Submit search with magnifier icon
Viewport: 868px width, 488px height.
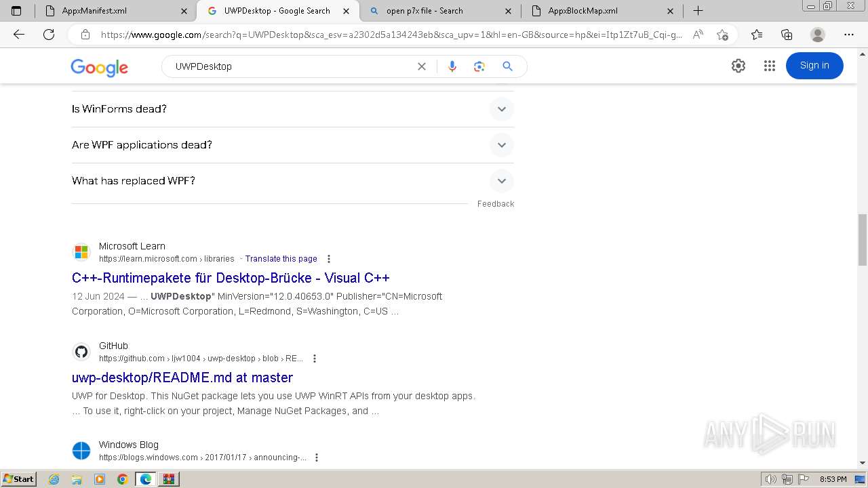pyautogui.click(x=507, y=66)
